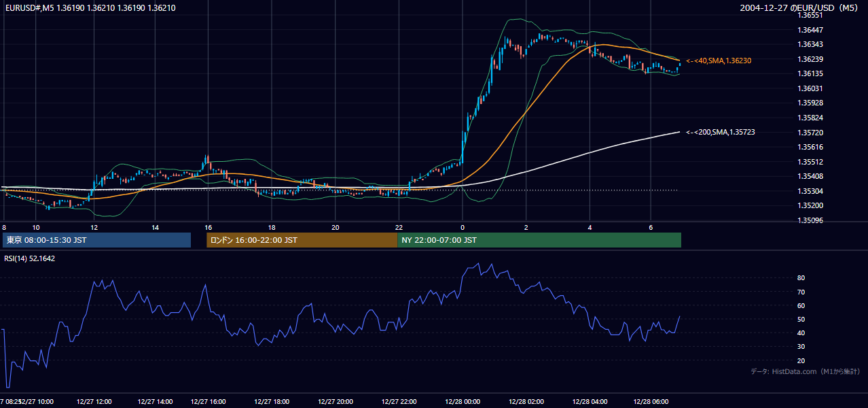The width and height of the screenshot is (868, 408).
Task: Click bottom time label 12/27 12:00
Action: [94, 401]
